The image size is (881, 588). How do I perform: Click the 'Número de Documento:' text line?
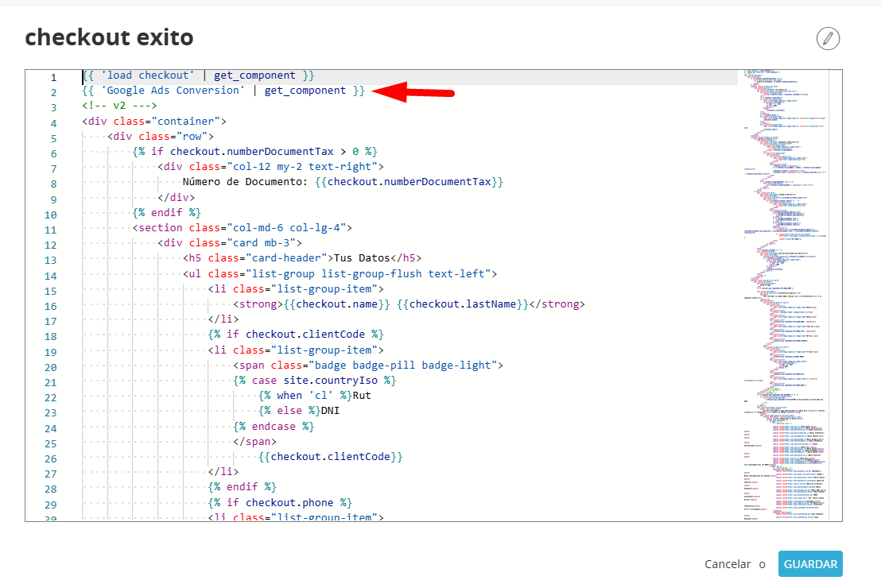point(343,182)
